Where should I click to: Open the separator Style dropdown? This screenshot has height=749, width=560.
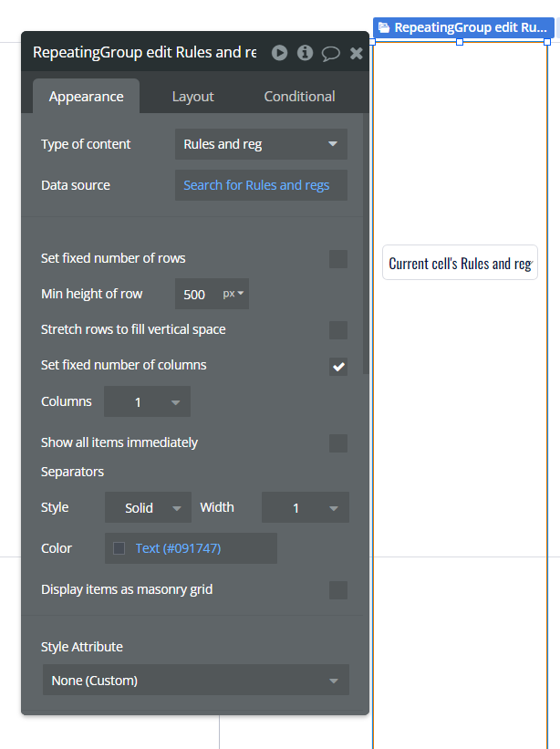[x=148, y=508]
